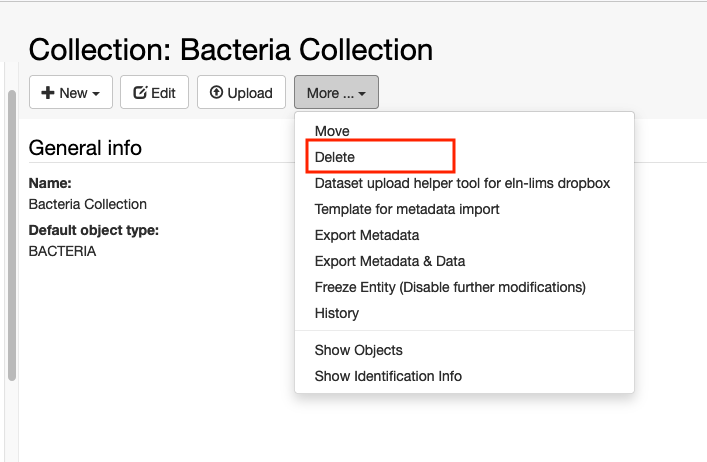707x462 pixels.
Task: Click the More ... button label
Action: click(x=330, y=93)
